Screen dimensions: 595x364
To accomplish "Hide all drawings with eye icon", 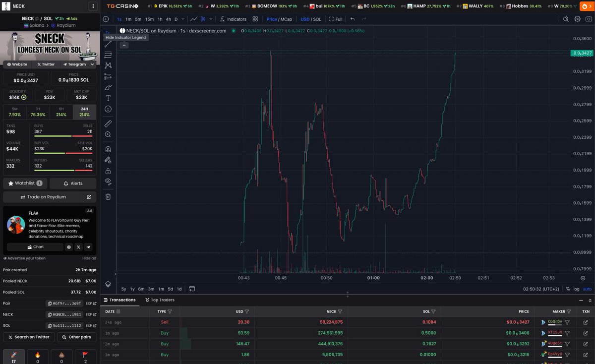I will tap(108, 182).
